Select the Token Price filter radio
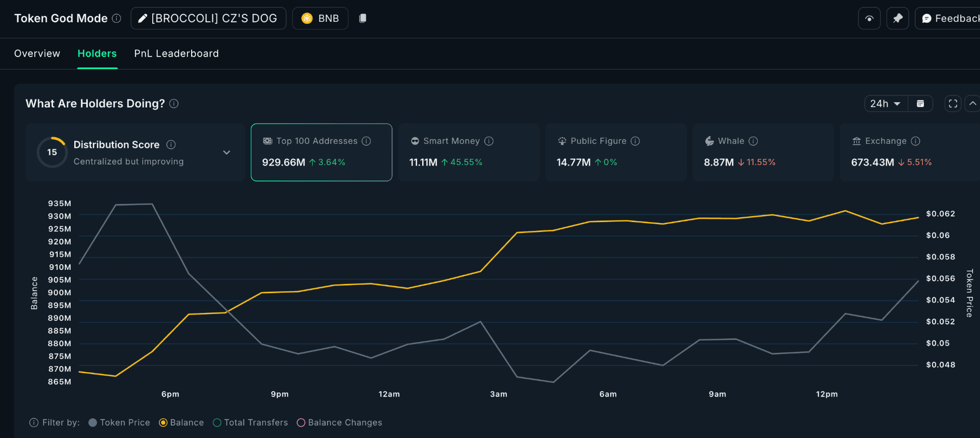The height and width of the screenshot is (438, 980). [x=93, y=422]
